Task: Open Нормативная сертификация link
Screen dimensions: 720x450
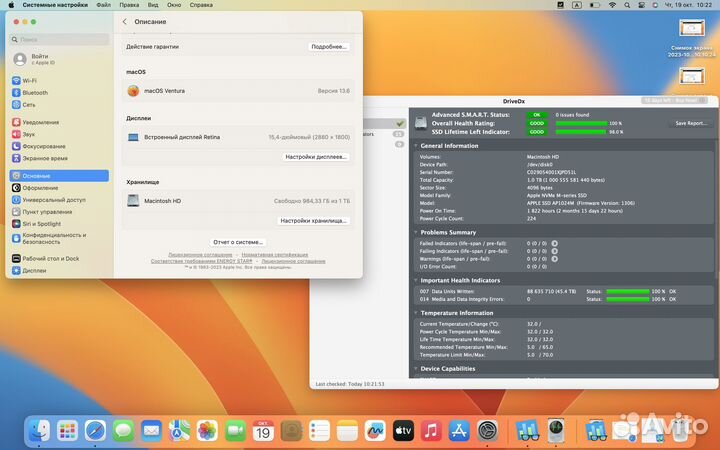Action: [x=275, y=255]
